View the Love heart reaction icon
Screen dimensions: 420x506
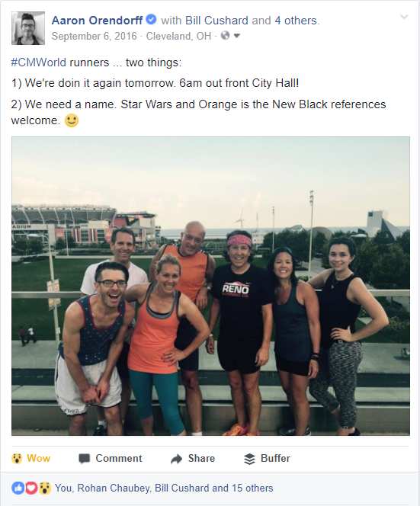coord(31,488)
